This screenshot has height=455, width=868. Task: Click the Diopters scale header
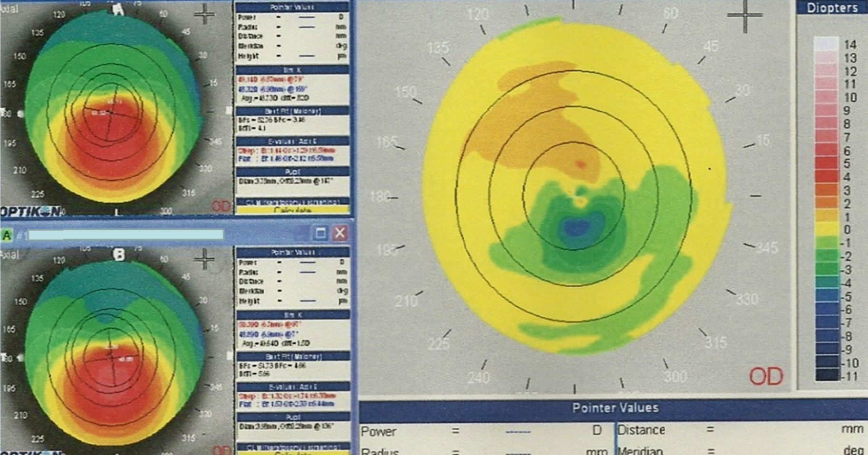click(x=832, y=8)
